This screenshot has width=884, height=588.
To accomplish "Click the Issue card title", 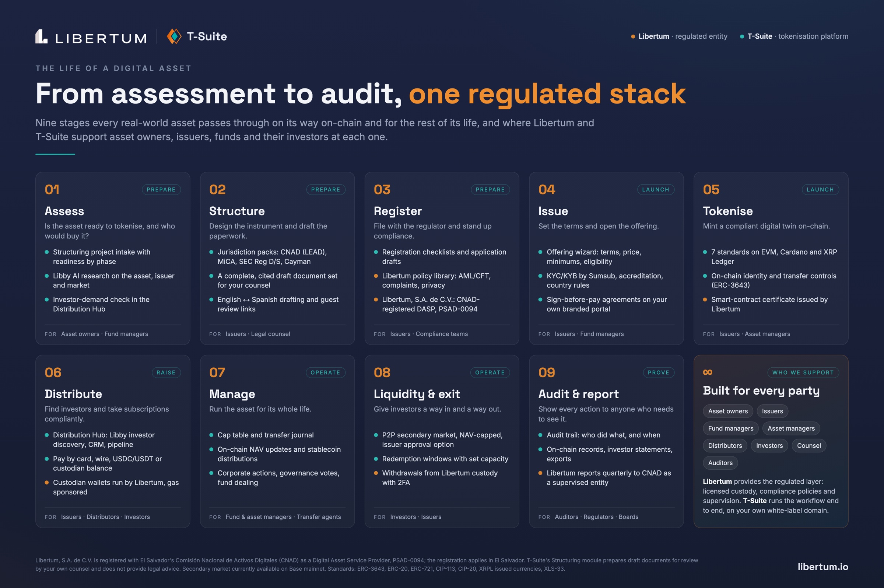I will point(553,211).
